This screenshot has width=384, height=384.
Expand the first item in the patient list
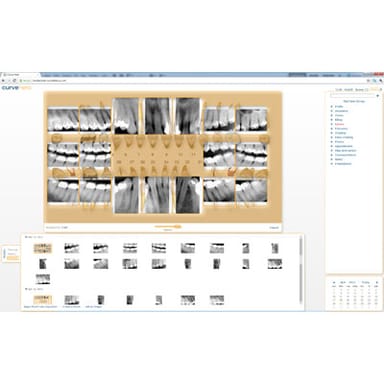click(332, 107)
